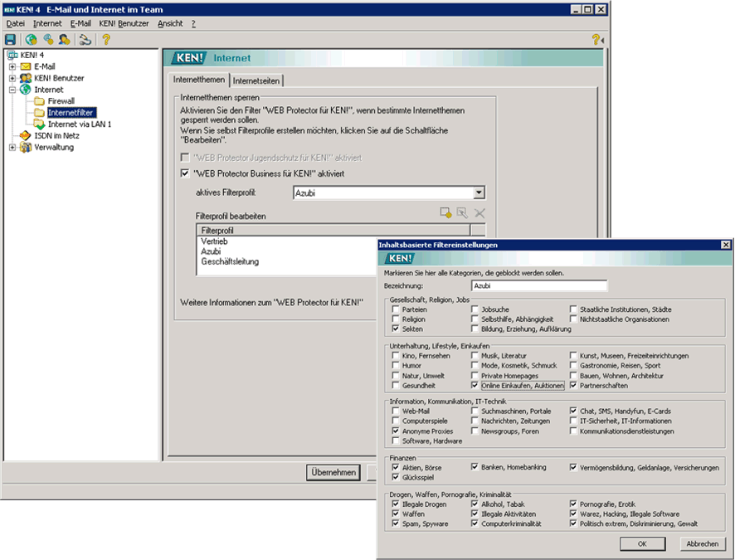Uncheck Pornografie, Erotik checkbox
The height and width of the screenshot is (560, 735).
(x=573, y=504)
